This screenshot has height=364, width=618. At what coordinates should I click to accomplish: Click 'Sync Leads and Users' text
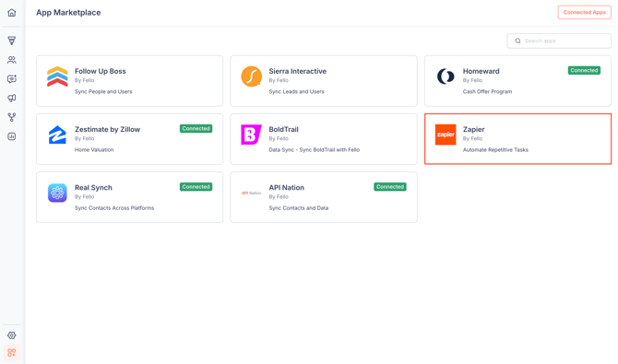tap(296, 92)
